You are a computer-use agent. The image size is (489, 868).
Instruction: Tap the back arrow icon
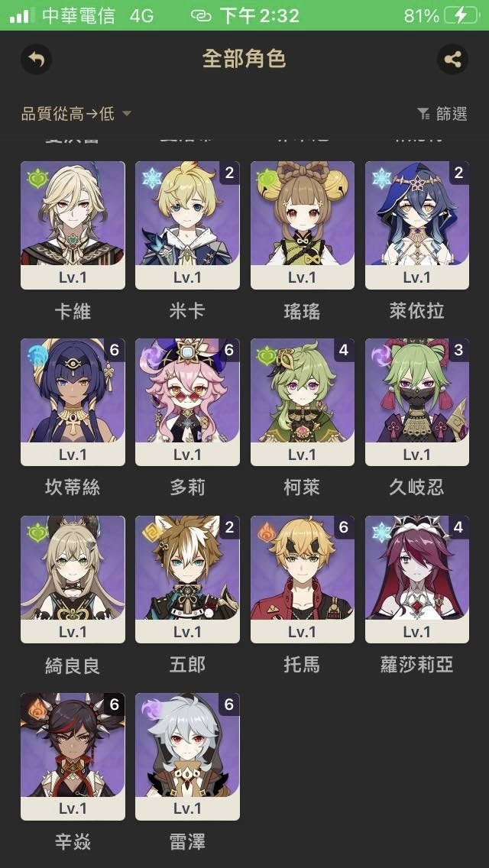(x=37, y=59)
